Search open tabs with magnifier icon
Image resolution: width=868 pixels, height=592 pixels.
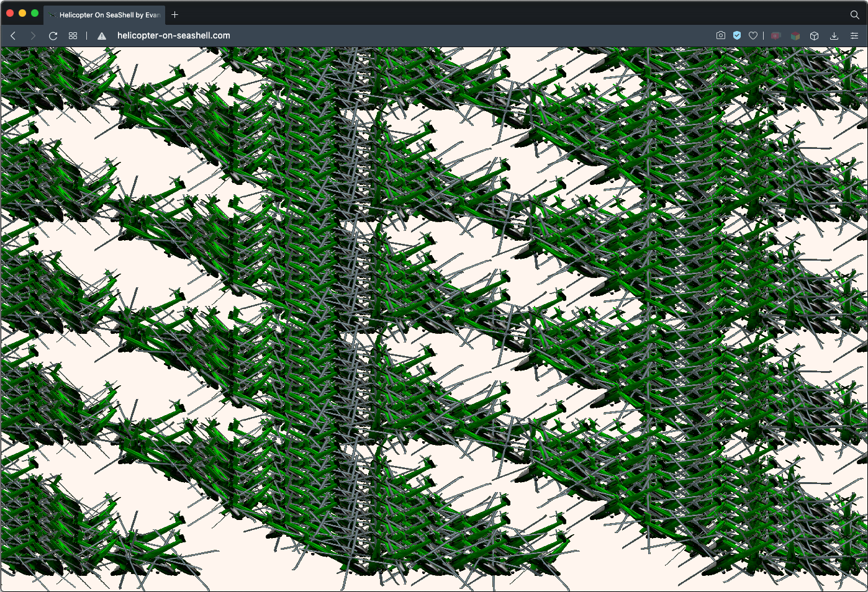pos(855,14)
